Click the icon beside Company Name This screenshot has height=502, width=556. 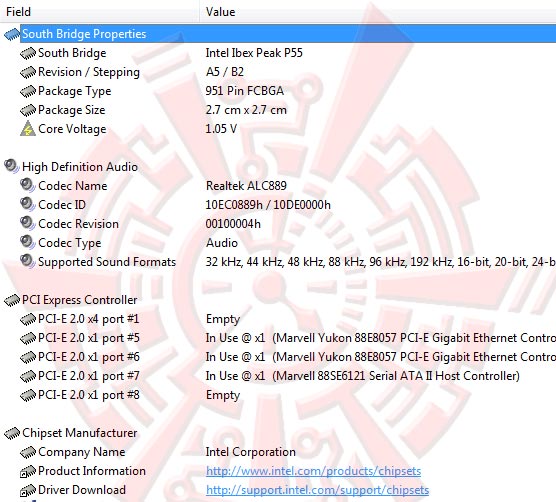coord(28,452)
